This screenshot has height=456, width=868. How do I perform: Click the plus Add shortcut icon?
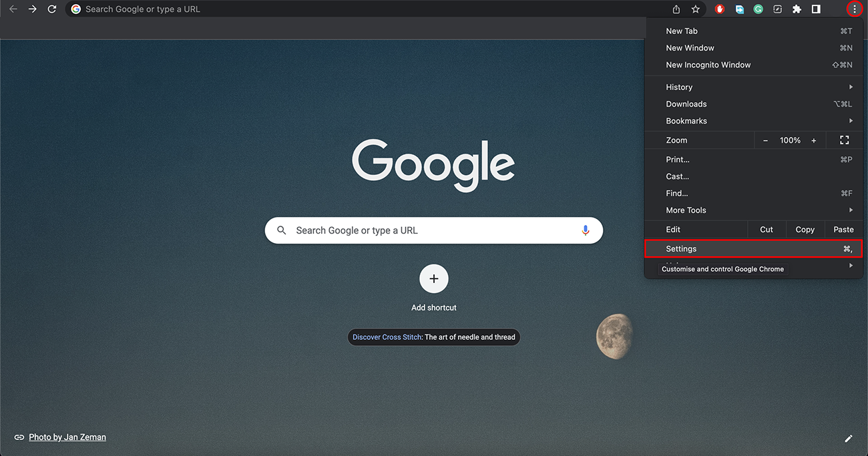(x=434, y=278)
